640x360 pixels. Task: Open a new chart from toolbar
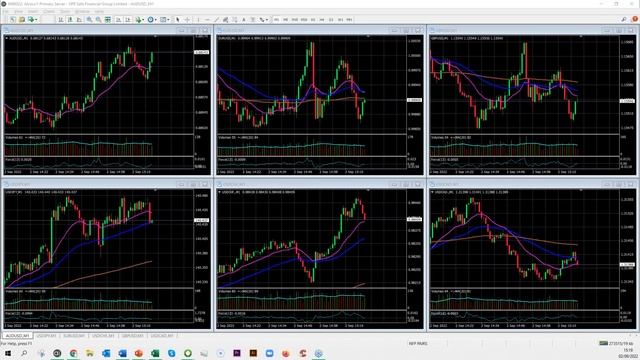click(13, 19)
